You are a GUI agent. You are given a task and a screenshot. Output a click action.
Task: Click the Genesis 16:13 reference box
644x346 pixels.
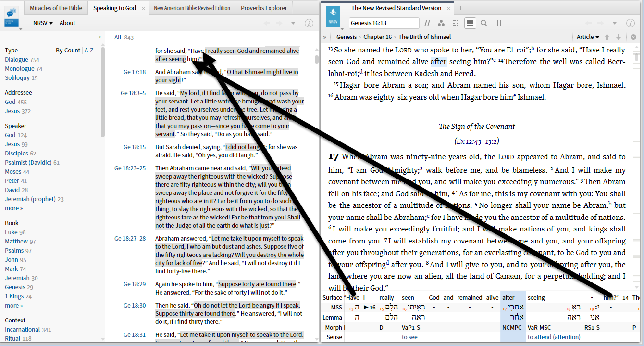(384, 23)
